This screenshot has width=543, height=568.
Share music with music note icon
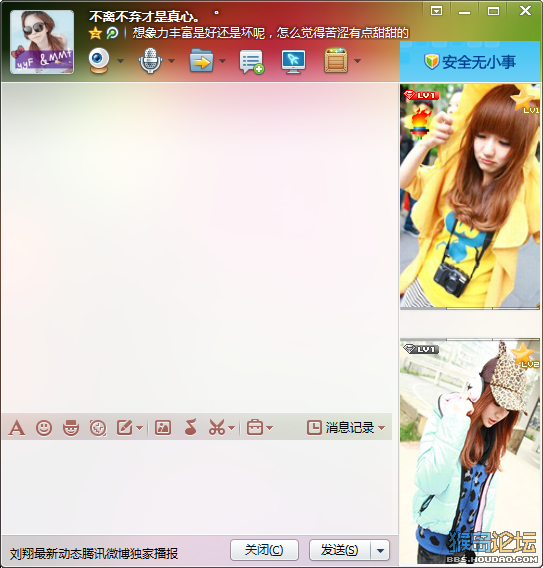[x=191, y=427]
